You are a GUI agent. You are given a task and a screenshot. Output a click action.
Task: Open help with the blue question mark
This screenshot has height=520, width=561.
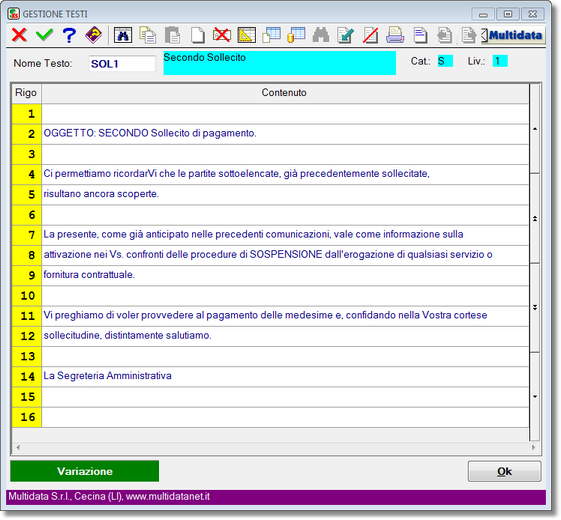coord(69,35)
